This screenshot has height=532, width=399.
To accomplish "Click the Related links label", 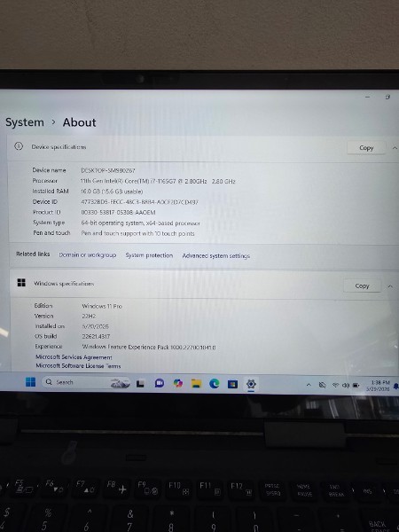I will tap(33, 254).
